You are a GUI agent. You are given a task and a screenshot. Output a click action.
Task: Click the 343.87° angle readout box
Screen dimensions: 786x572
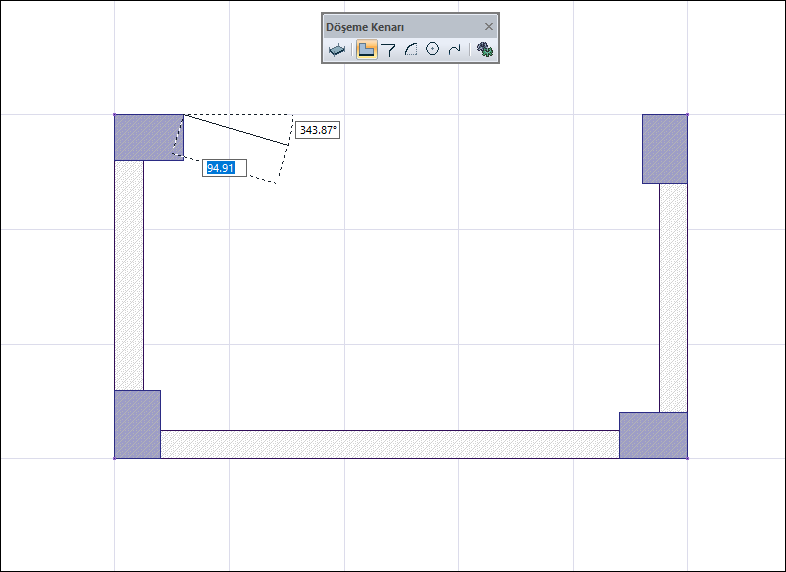click(317, 130)
